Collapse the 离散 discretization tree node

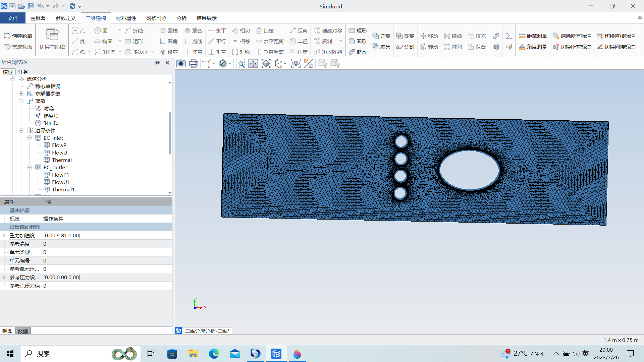click(21, 101)
